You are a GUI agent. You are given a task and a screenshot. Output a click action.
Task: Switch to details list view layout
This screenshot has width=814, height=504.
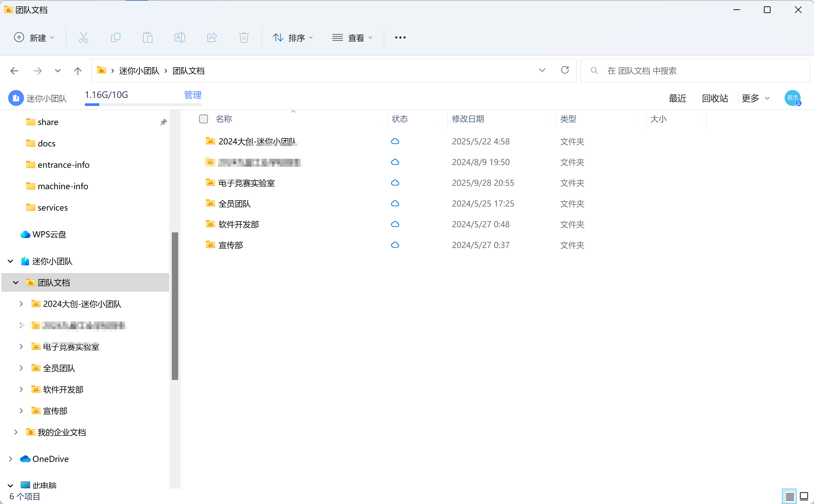click(x=790, y=496)
